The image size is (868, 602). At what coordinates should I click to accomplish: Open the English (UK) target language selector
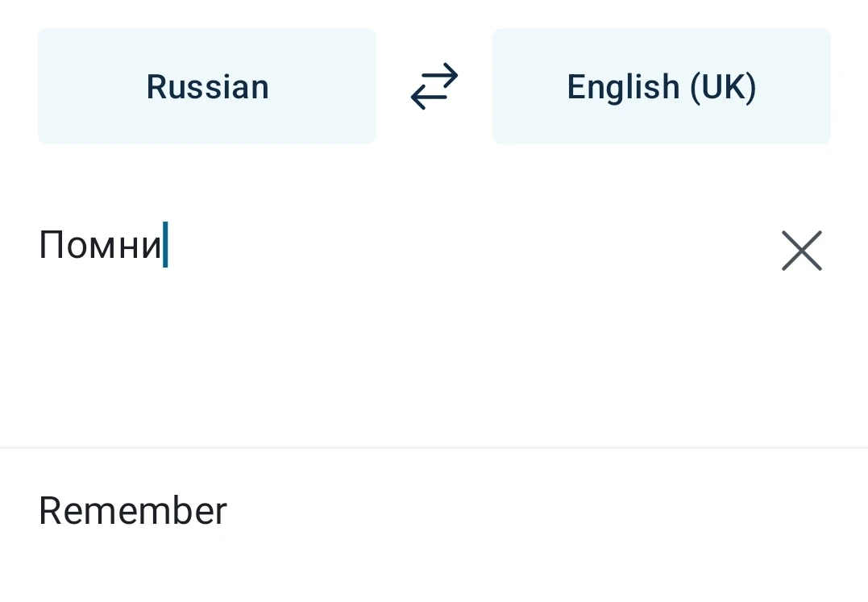661,86
